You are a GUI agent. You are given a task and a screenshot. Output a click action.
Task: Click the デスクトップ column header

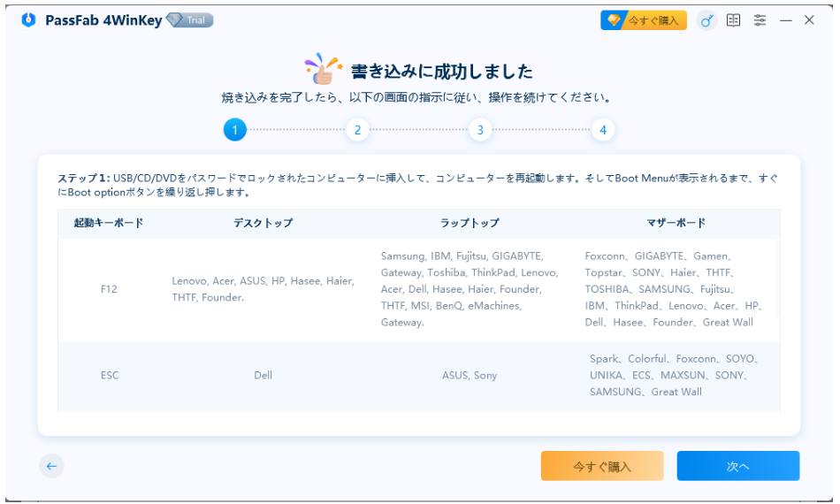[263, 223]
